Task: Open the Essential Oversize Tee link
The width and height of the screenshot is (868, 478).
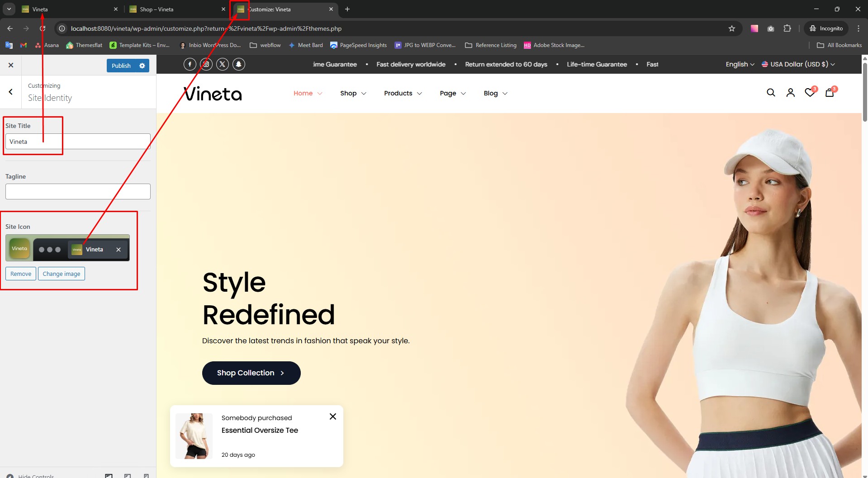Action: pyautogui.click(x=260, y=430)
